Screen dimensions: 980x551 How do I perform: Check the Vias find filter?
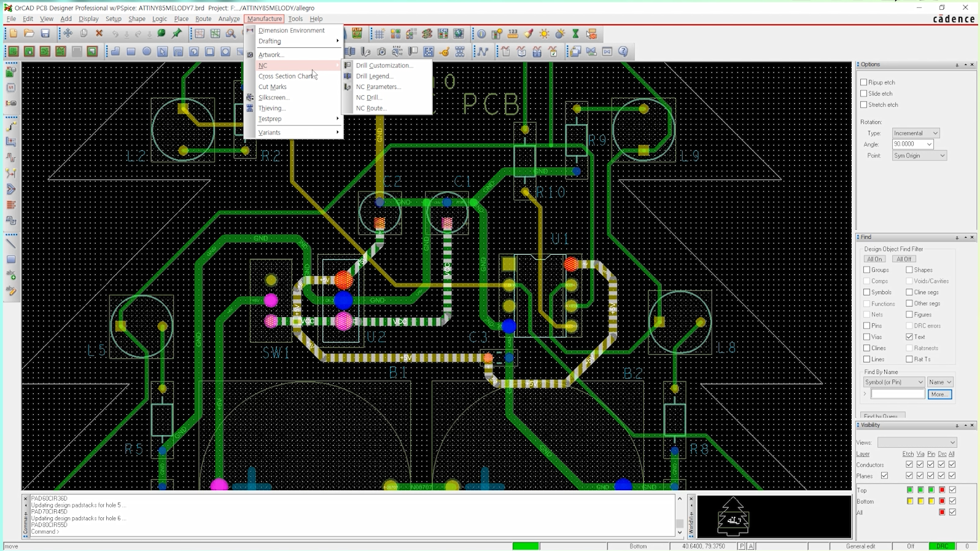point(867,337)
